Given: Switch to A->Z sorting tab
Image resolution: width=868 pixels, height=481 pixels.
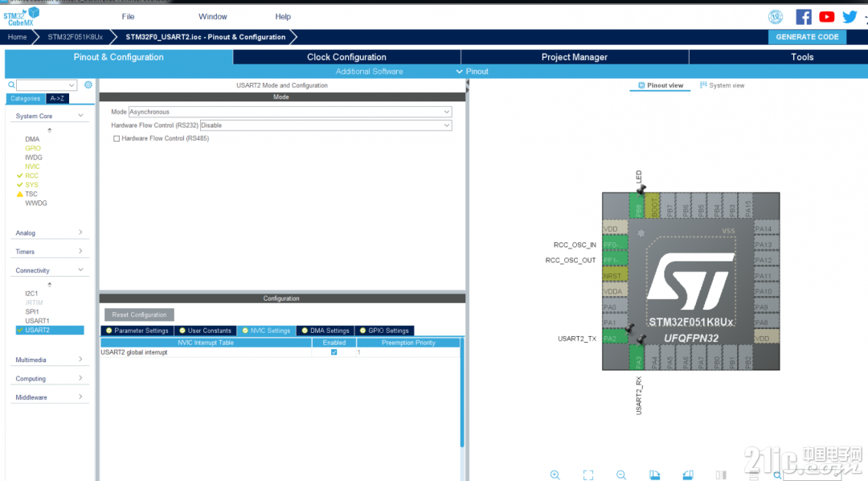Looking at the screenshot, I should pyautogui.click(x=57, y=99).
